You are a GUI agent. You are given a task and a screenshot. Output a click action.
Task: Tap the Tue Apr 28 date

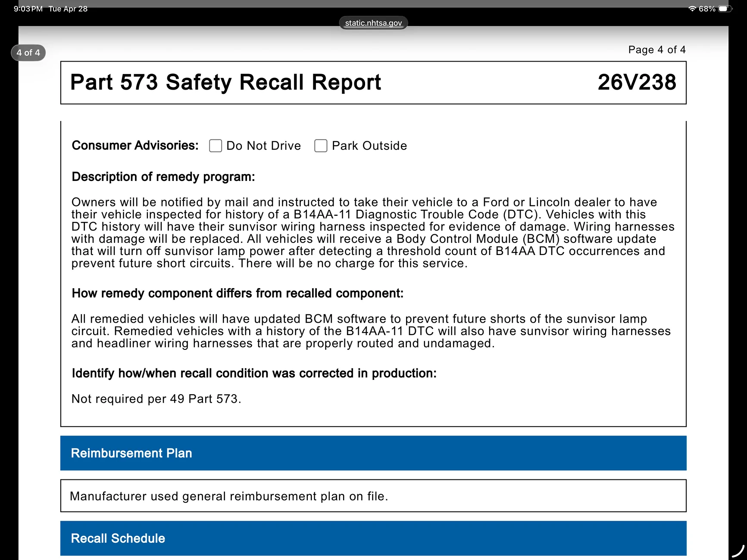click(x=68, y=9)
